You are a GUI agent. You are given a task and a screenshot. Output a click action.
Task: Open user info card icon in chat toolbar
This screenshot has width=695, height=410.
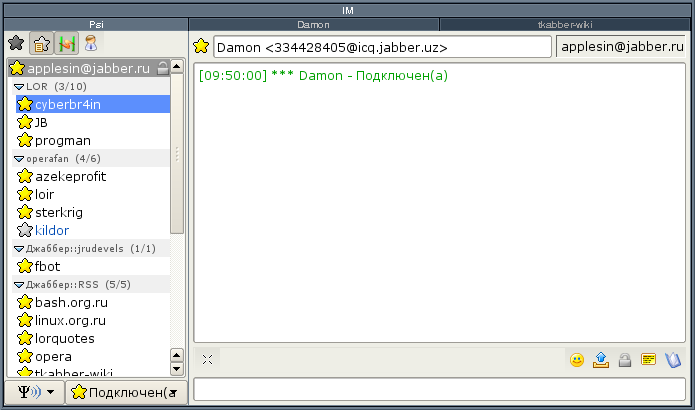[x=649, y=360]
